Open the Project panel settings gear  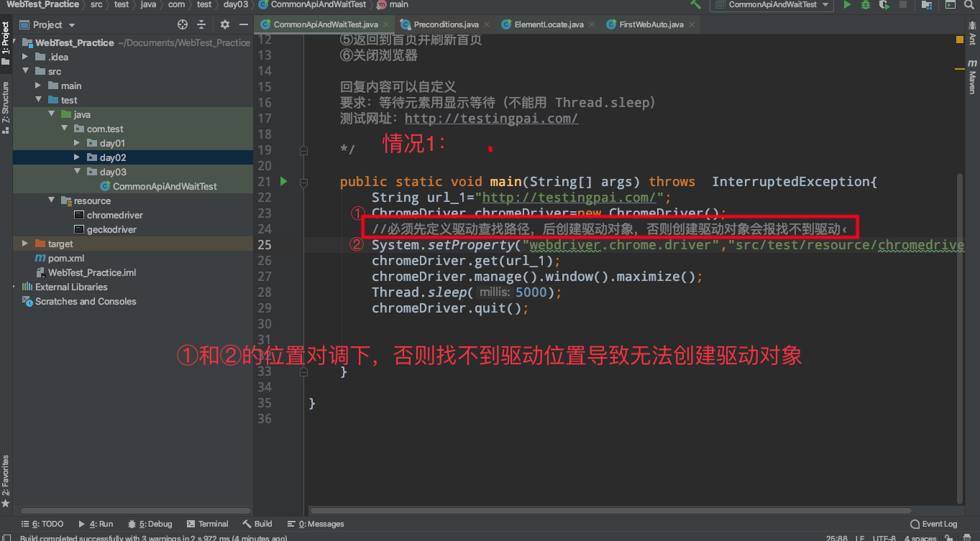pyautogui.click(x=224, y=24)
